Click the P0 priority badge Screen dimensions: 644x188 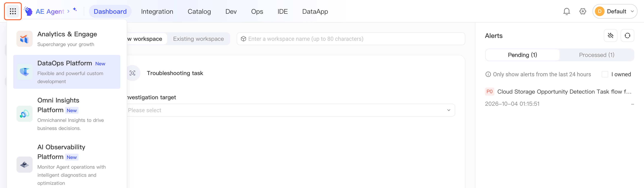(489, 92)
